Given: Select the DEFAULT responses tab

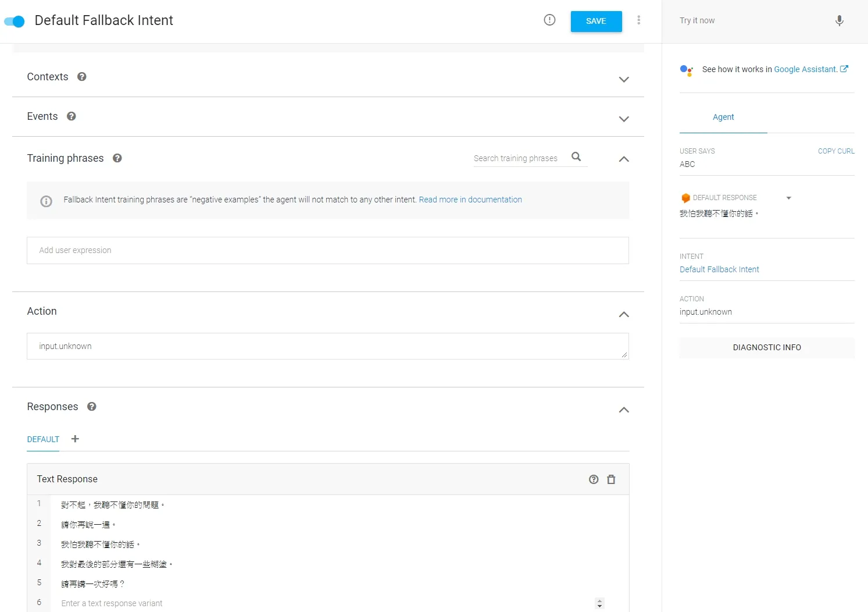Looking at the screenshot, I should click(43, 439).
